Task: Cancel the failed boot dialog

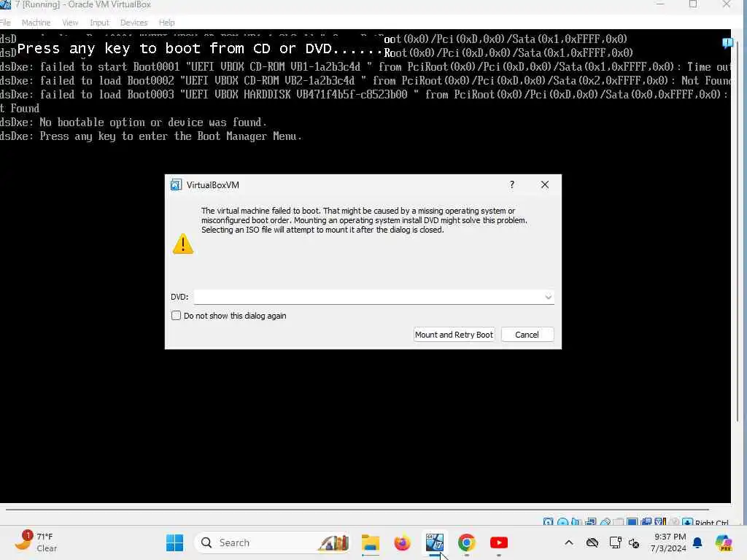Action: point(527,335)
